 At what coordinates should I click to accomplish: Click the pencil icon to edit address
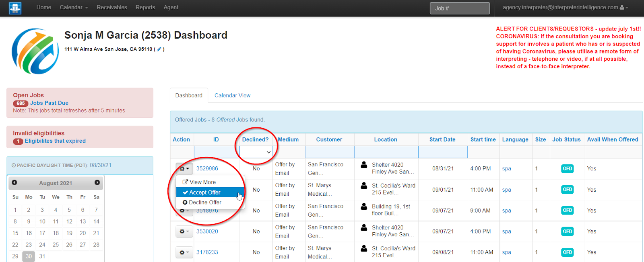click(x=159, y=49)
